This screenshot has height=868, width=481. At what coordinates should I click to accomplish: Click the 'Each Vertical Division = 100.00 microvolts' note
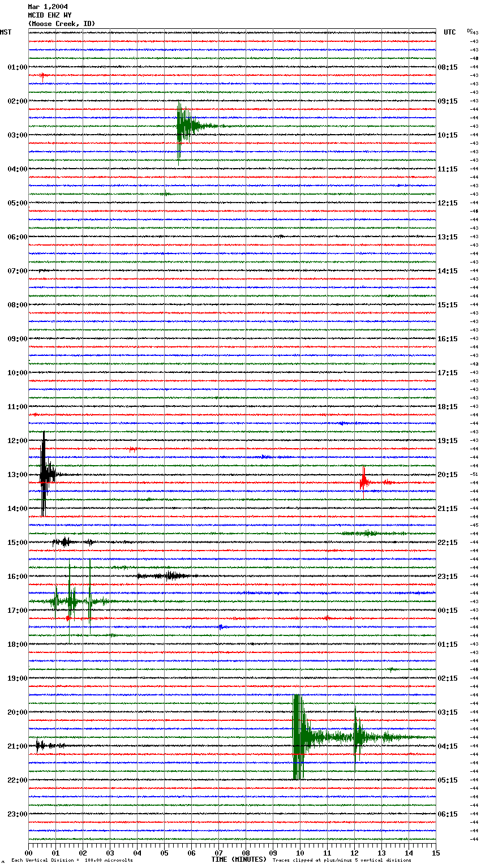pos(72,860)
